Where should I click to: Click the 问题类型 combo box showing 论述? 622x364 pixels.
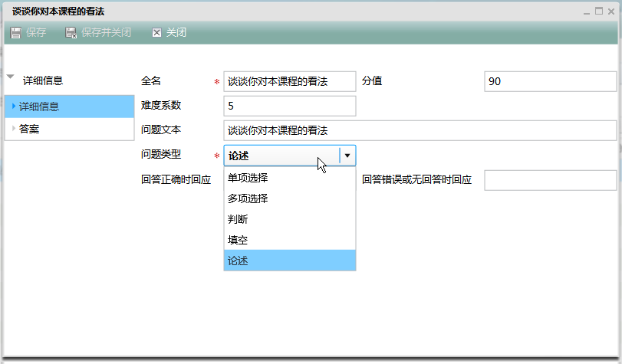coord(290,156)
